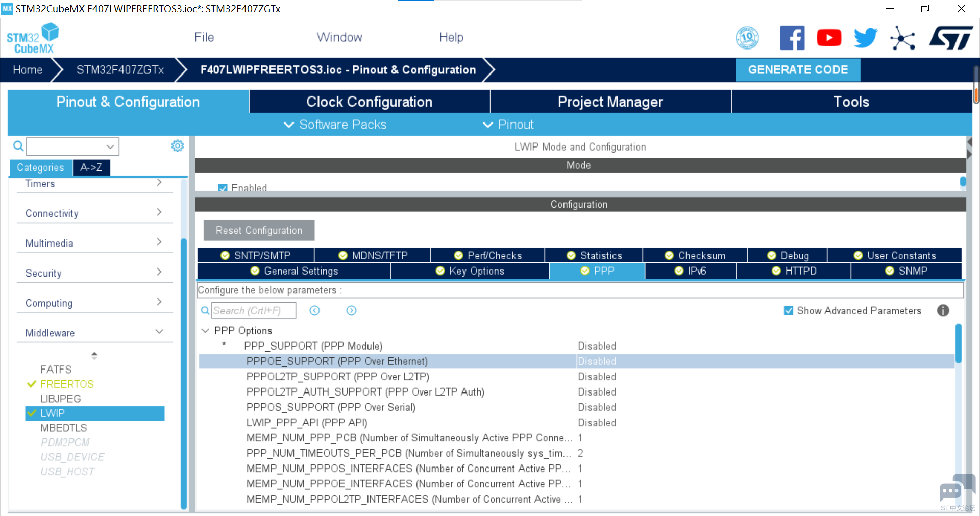The height and width of the screenshot is (516, 980).
Task: Open the File menu
Action: click(204, 37)
